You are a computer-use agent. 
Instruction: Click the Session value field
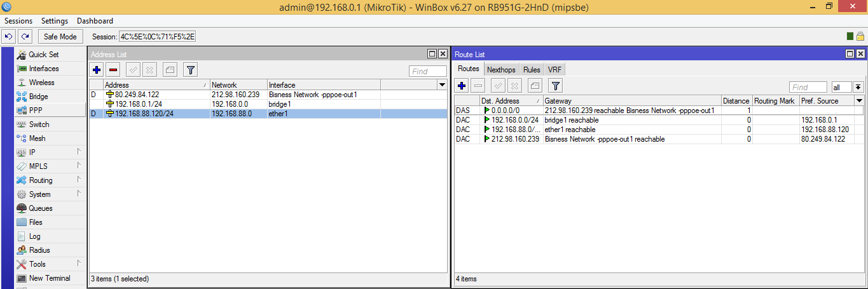pyautogui.click(x=157, y=37)
